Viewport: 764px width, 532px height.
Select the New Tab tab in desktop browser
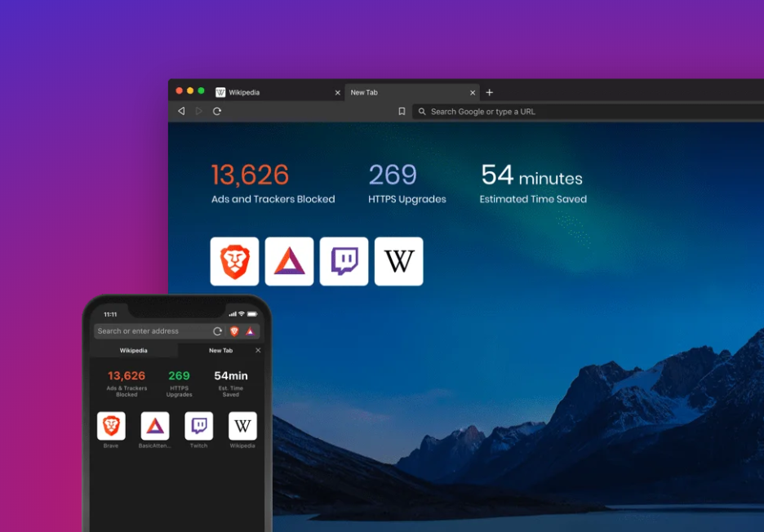412,92
